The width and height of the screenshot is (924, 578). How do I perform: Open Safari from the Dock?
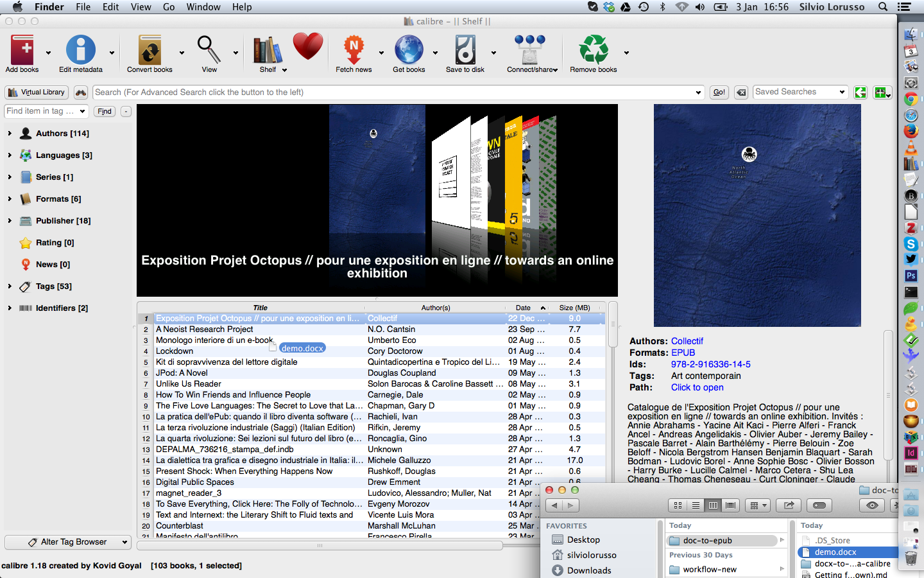tap(911, 116)
